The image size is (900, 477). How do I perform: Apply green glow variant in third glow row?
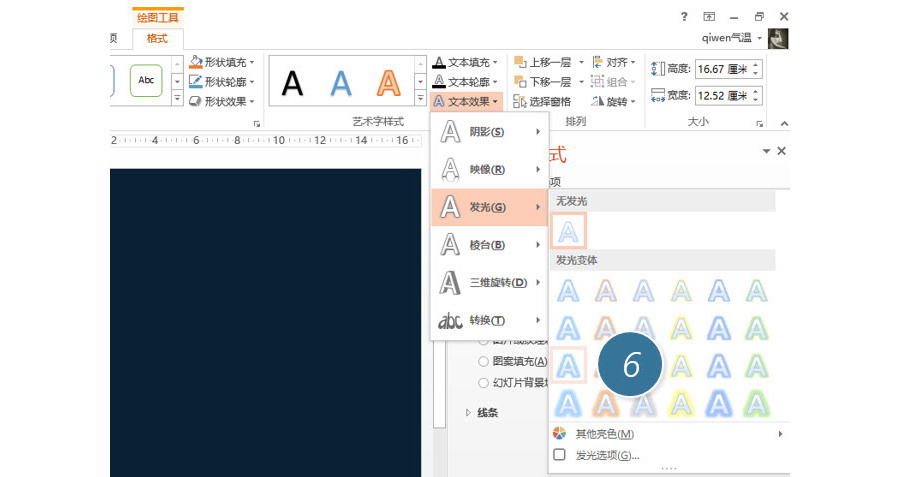coord(757,366)
